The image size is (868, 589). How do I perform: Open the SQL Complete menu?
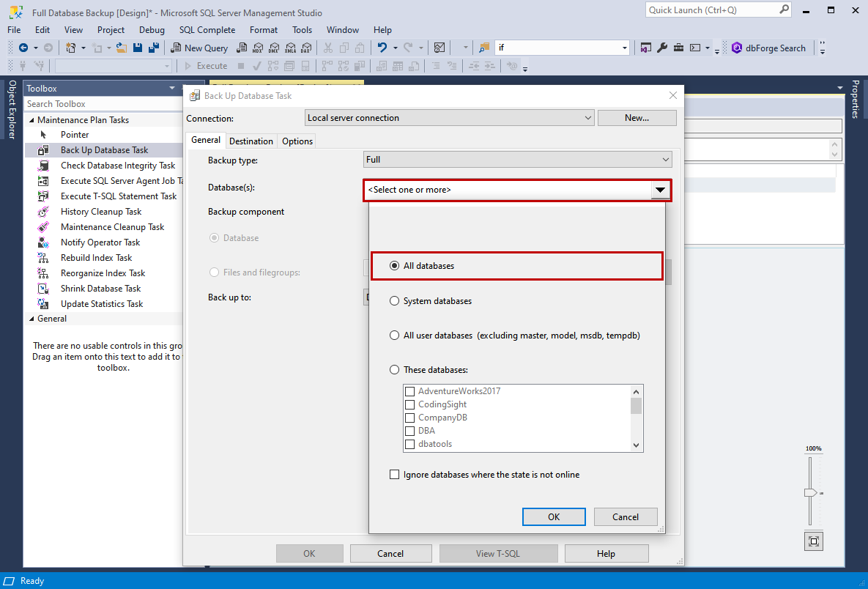pos(207,30)
